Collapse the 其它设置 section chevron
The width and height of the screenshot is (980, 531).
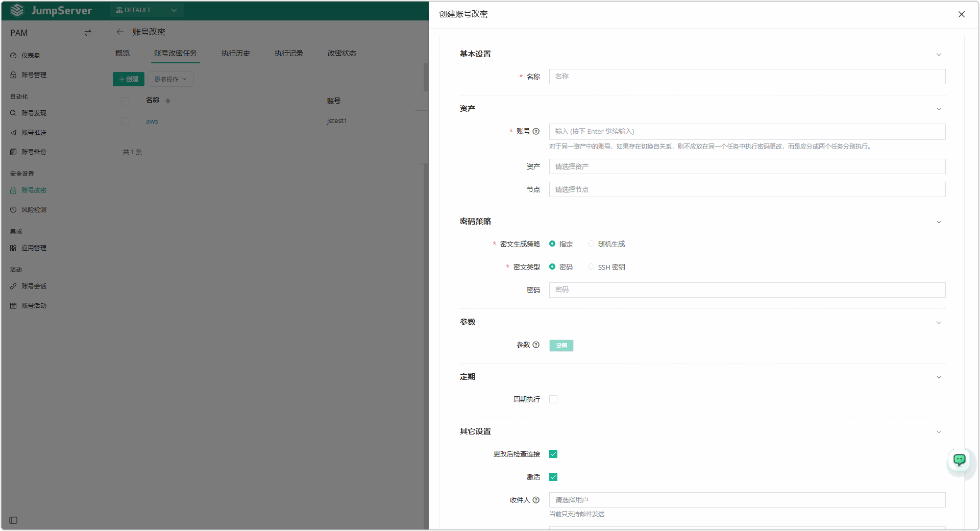point(939,432)
